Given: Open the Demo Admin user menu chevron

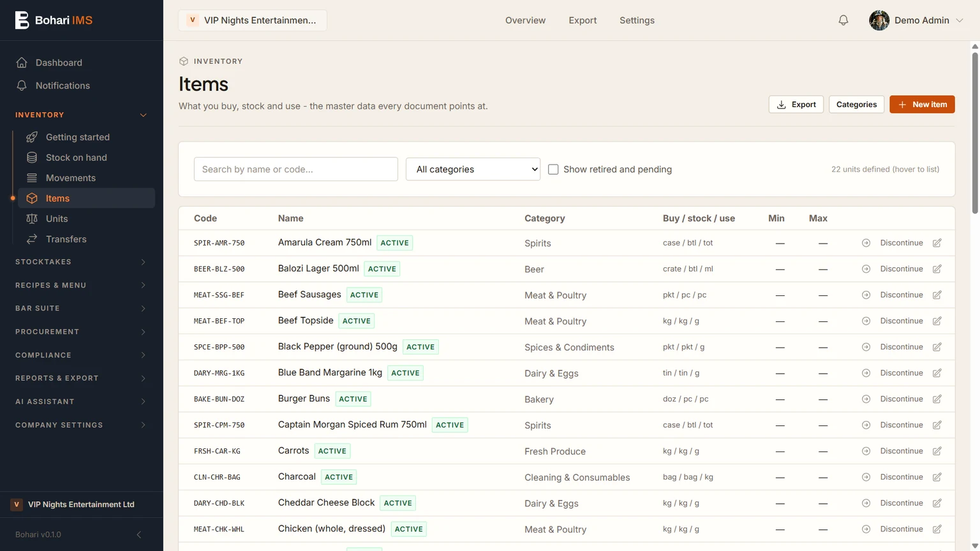Looking at the screenshot, I should 959,20.
